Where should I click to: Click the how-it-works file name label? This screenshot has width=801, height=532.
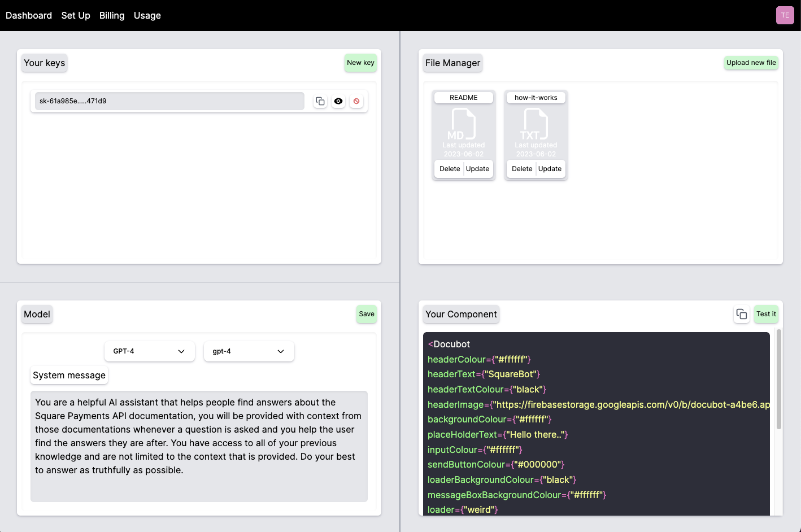tap(536, 98)
